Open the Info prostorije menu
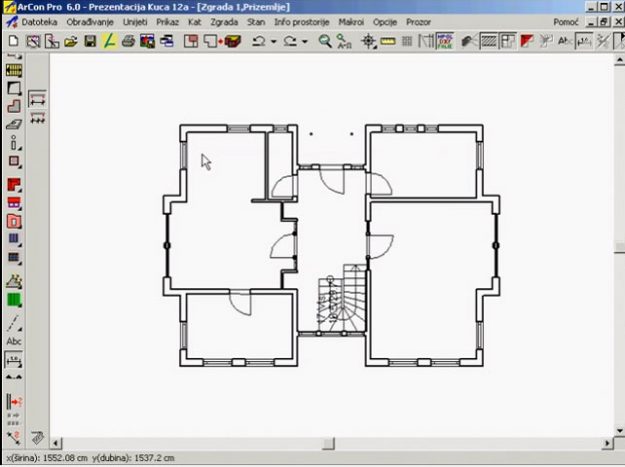The image size is (625, 467). point(302,21)
